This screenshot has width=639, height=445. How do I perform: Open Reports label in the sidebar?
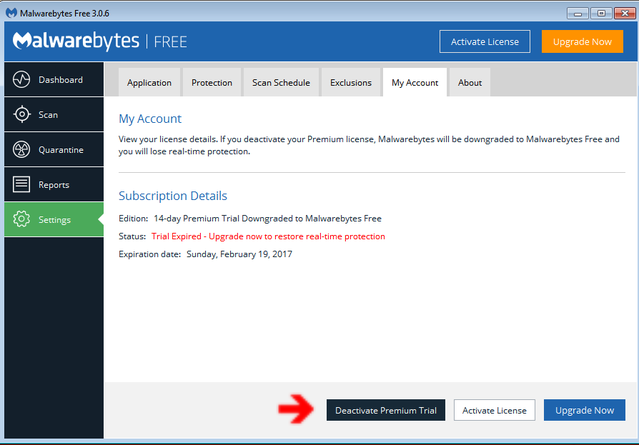[54, 185]
